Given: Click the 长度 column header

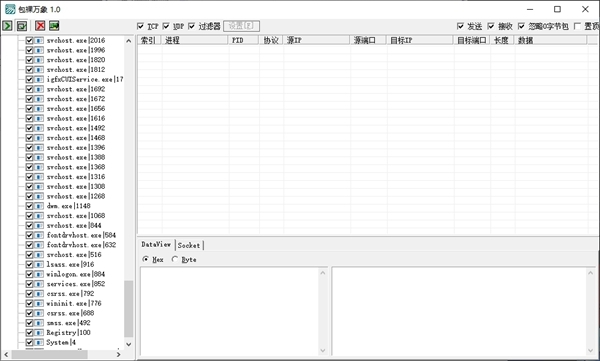Looking at the screenshot, I should click(502, 40).
